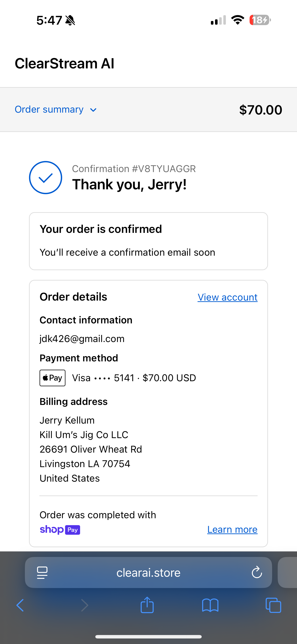Tap the Apple Pay badge
297x644 pixels.
(x=52, y=378)
